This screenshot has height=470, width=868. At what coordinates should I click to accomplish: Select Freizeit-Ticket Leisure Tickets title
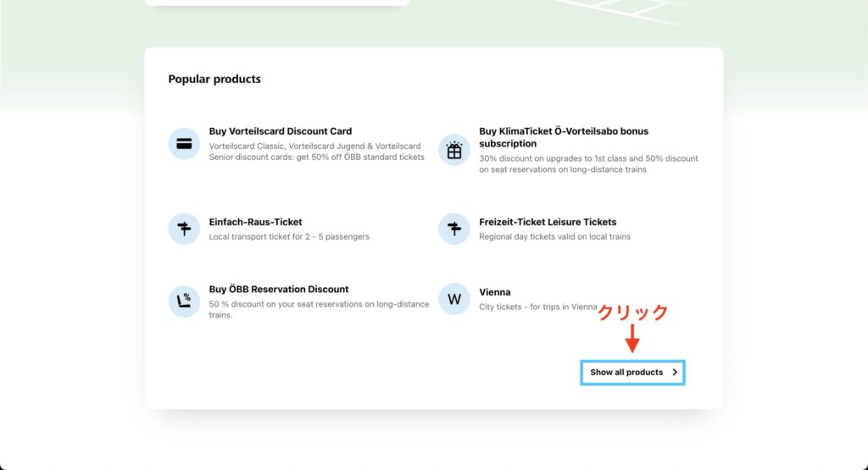548,222
